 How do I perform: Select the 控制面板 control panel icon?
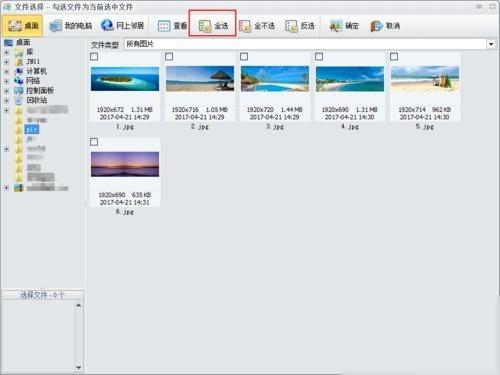click(x=19, y=91)
